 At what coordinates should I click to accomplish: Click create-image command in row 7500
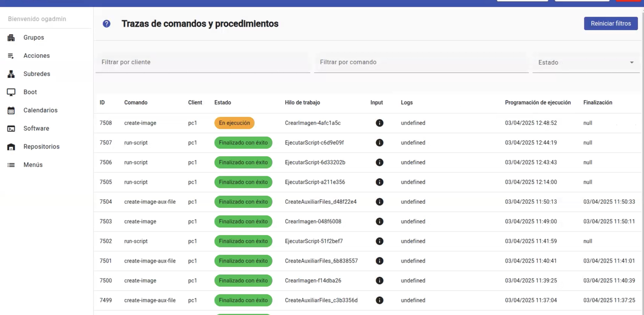[x=140, y=280]
